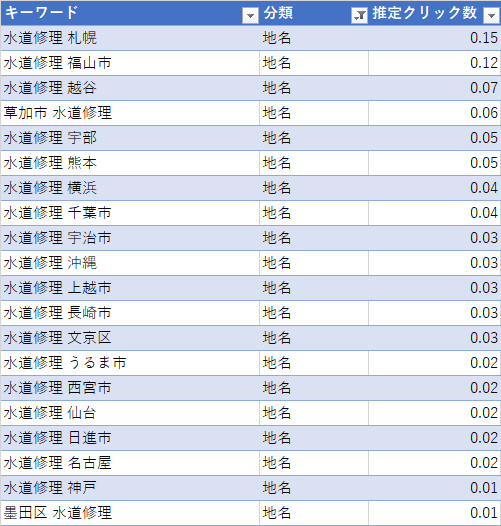Select the キーワード header cell
The image size is (501, 526).
130,13
